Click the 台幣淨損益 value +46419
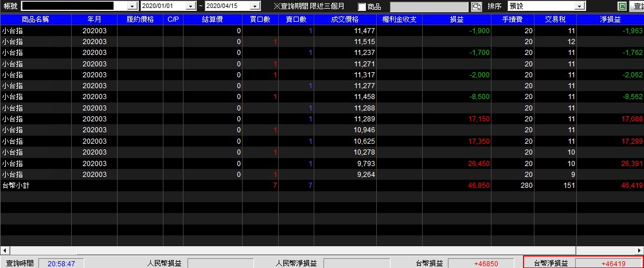This screenshot has height=268, width=644. pyautogui.click(x=610, y=263)
